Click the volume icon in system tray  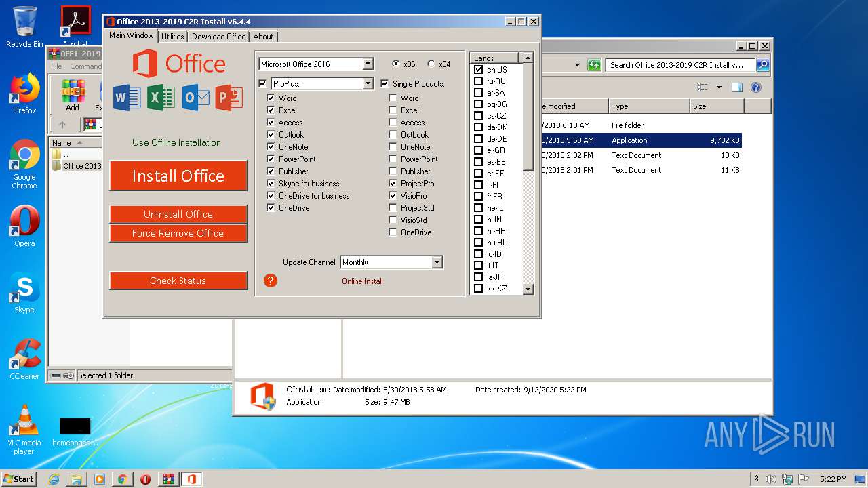point(771,479)
